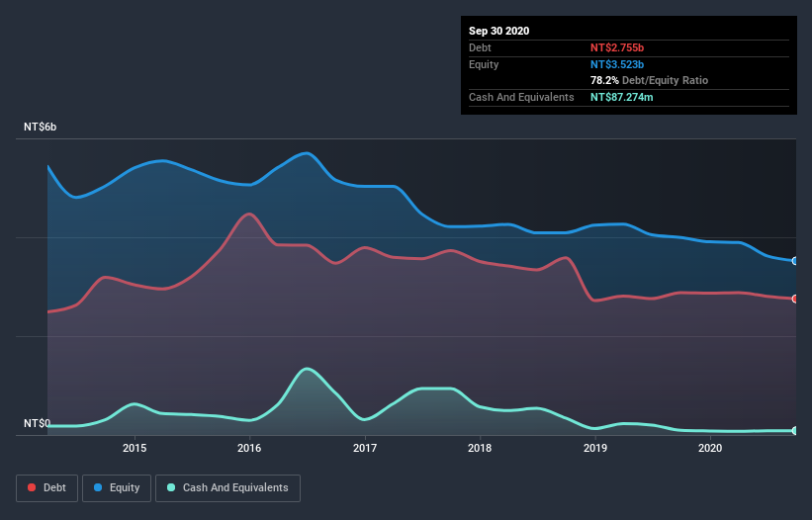Select the Debt endpoint marker on chart
The height and width of the screenshot is (520, 812).
coord(795,299)
